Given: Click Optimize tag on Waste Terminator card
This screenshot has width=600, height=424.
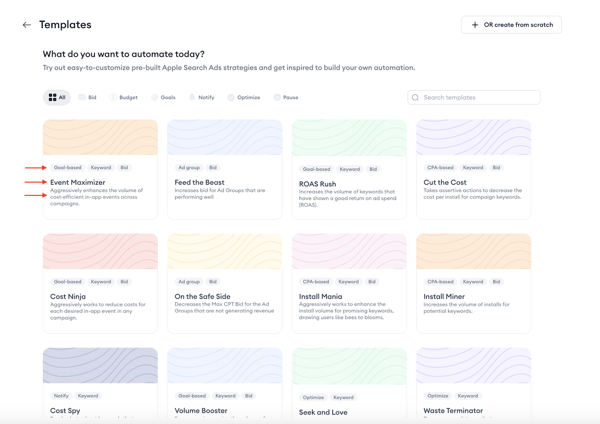Looking at the screenshot, I should pos(438,396).
